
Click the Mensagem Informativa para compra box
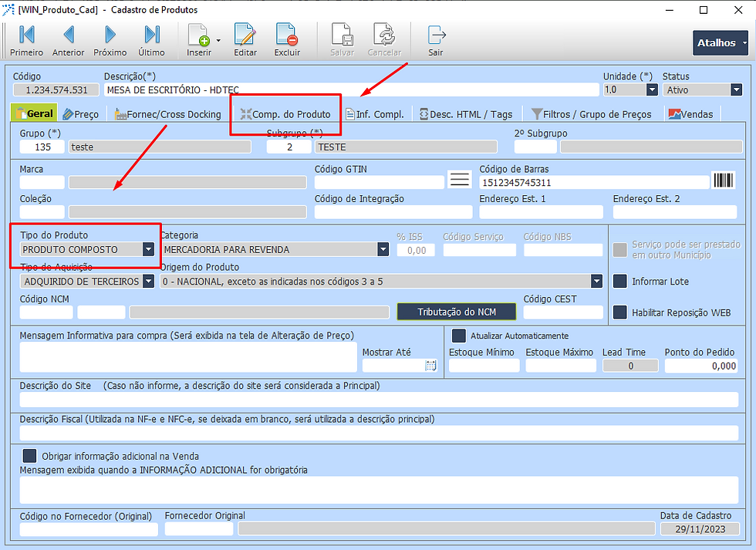188,356
